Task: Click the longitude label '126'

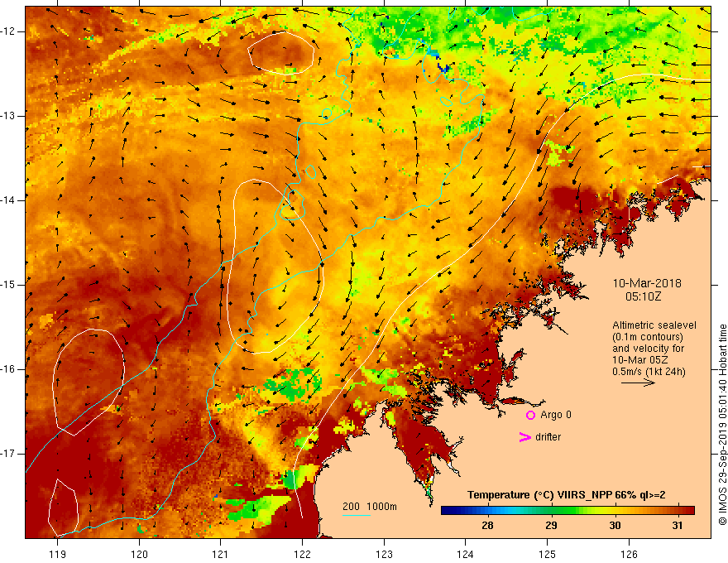Action: pyautogui.click(x=629, y=554)
